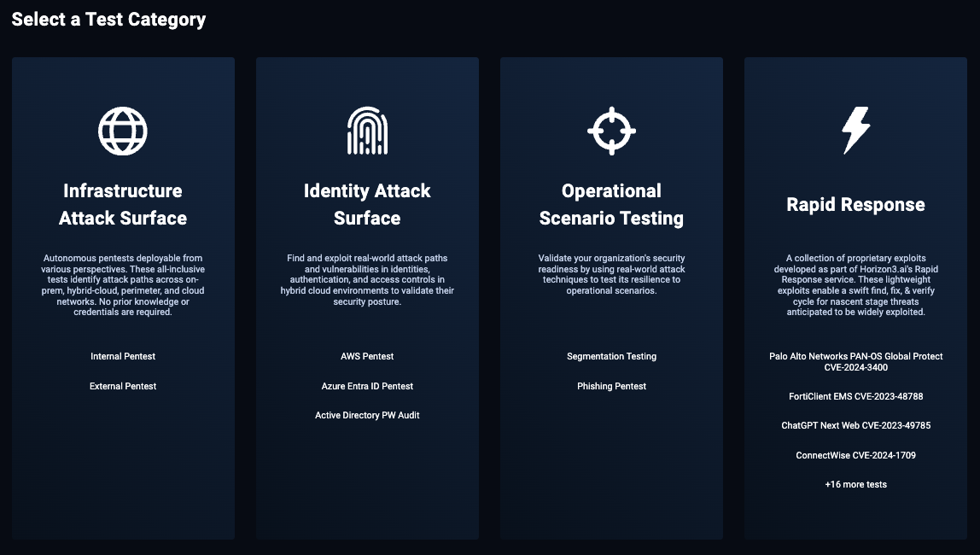980x555 pixels.
Task: Click the fingerprint icon for Identity Attack Surface
Action: (367, 131)
